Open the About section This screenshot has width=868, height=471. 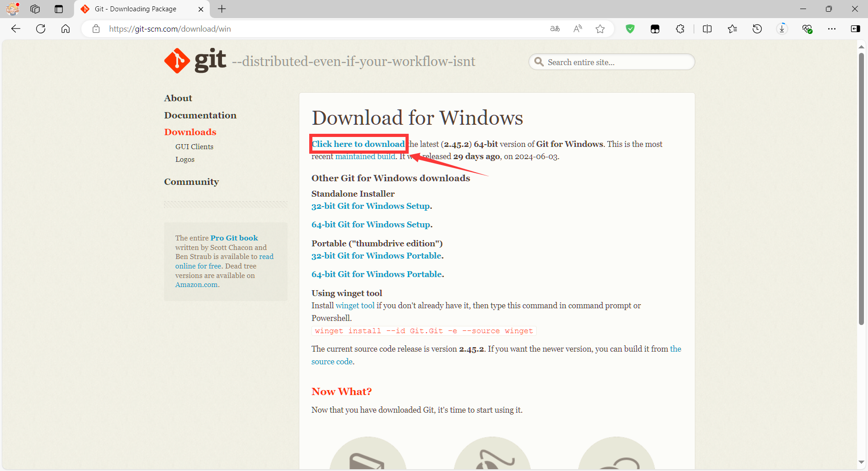pos(178,98)
